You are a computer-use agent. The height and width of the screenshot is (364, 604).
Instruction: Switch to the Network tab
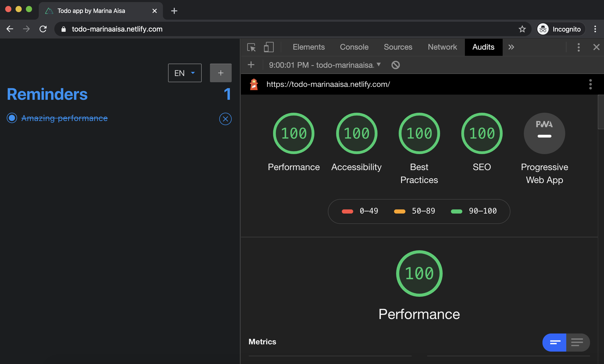(442, 47)
